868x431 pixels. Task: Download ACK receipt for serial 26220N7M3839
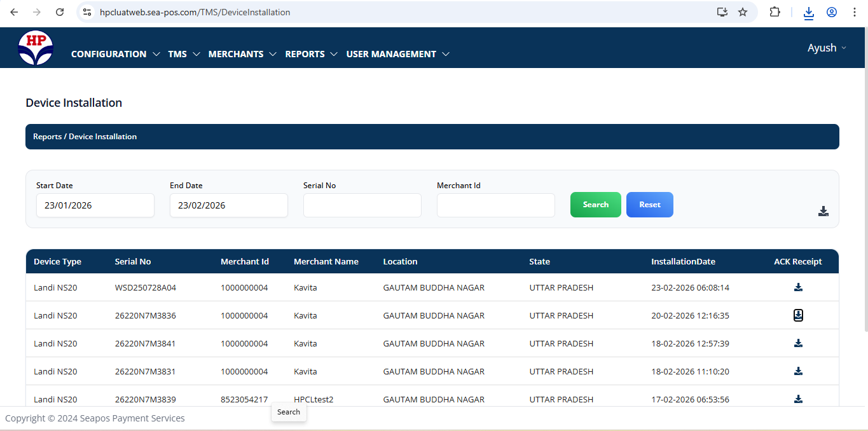coord(798,399)
